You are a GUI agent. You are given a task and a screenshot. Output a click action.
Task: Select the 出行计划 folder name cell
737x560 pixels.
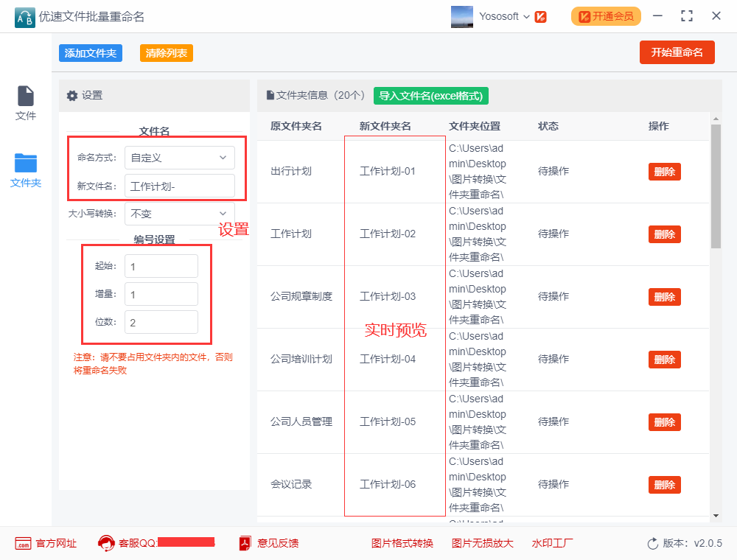coord(291,171)
